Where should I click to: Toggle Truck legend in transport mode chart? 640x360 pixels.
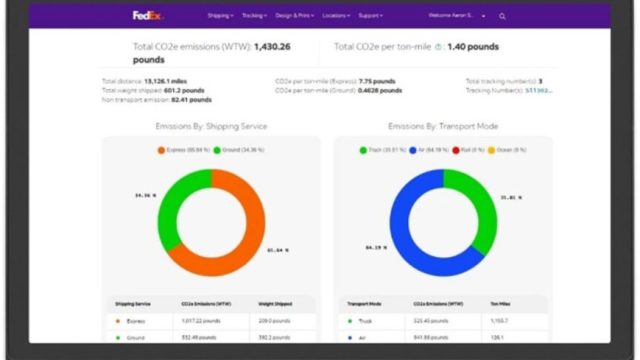[382, 150]
